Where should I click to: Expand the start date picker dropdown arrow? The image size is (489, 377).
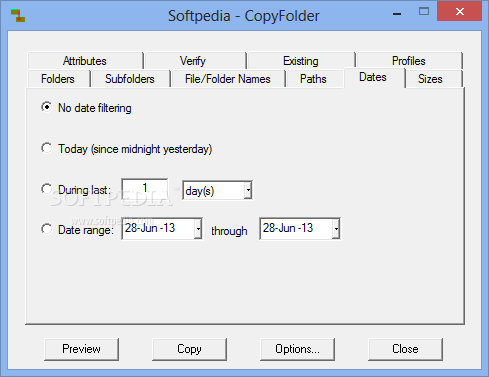point(198,229)
